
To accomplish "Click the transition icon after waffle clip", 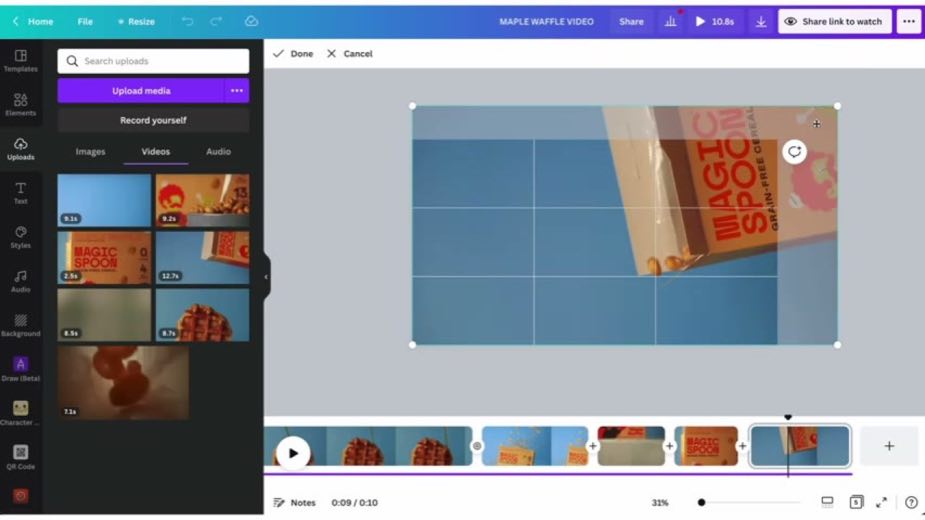I will [477, 446].
